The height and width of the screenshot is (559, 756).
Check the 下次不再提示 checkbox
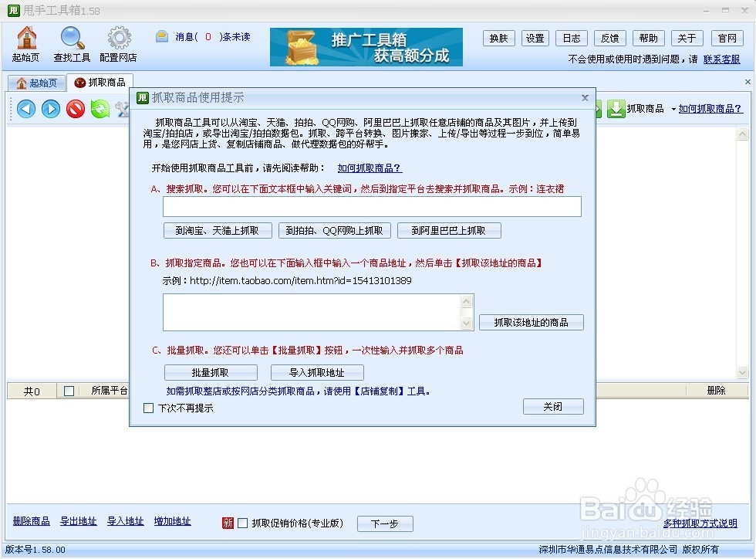(x=148, y=408)
